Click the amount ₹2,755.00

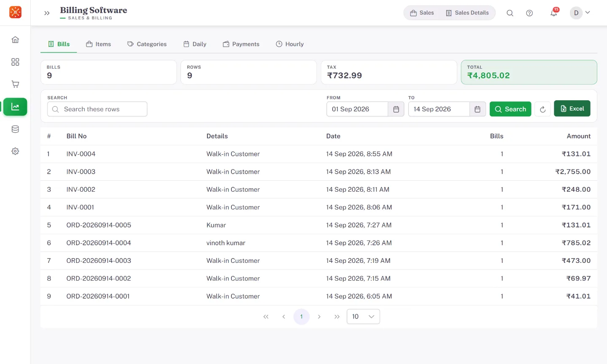[x=573, y=172]
